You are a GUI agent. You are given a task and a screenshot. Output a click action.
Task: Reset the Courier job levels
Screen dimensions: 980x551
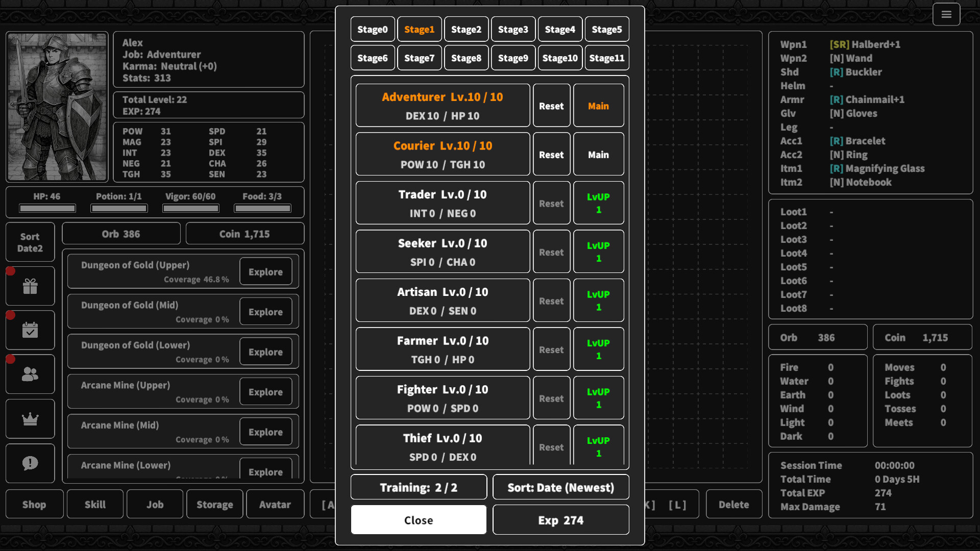click(x=551, y=154)
